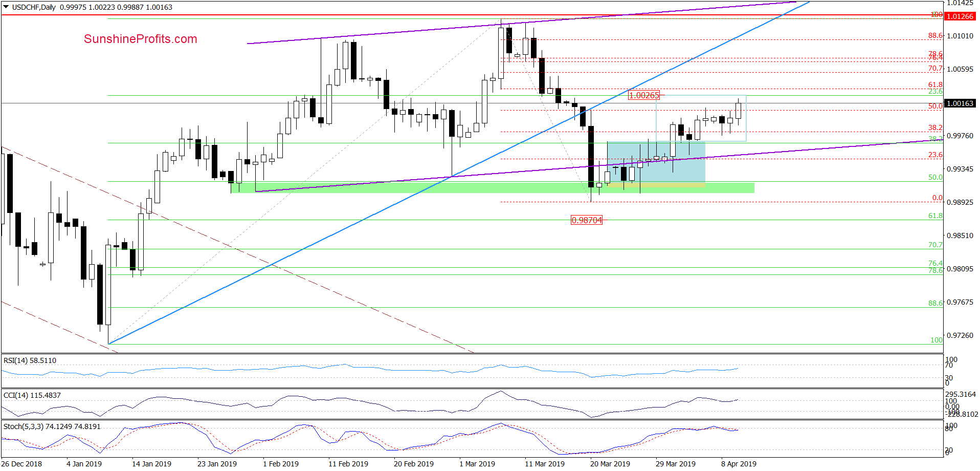Select the 11 Feb 2019 date label
Image resolution: width=980 pixels, height=471 pixels.
coord(348,464)
